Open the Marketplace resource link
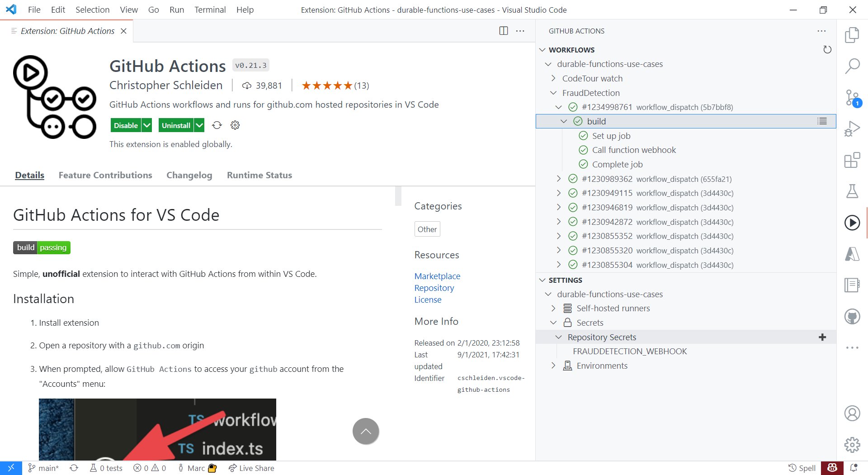 [437, 276]
